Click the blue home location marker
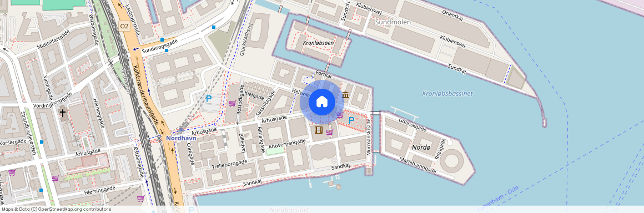Screen dimensions: 644x213 pos(321,102)
